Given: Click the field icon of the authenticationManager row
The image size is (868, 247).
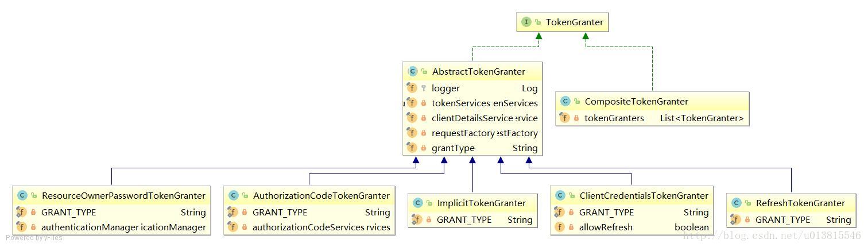Looking at the screenshot, I should (x=22, y=227).
